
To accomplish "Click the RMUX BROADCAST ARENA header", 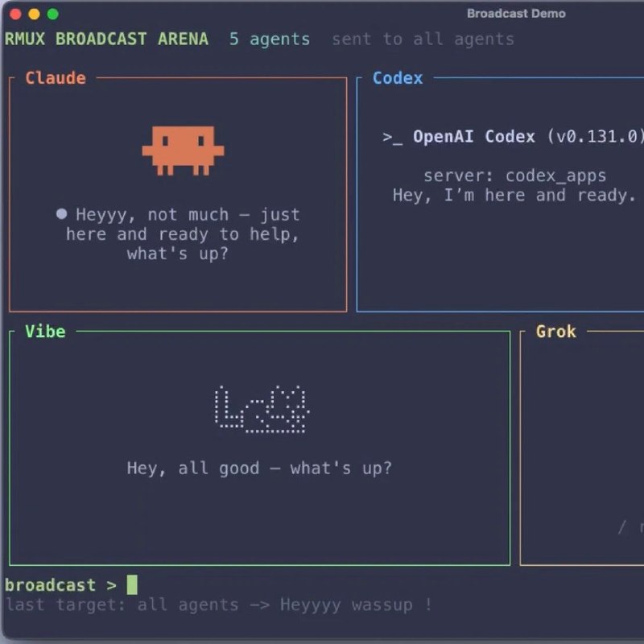I will 106,39.
